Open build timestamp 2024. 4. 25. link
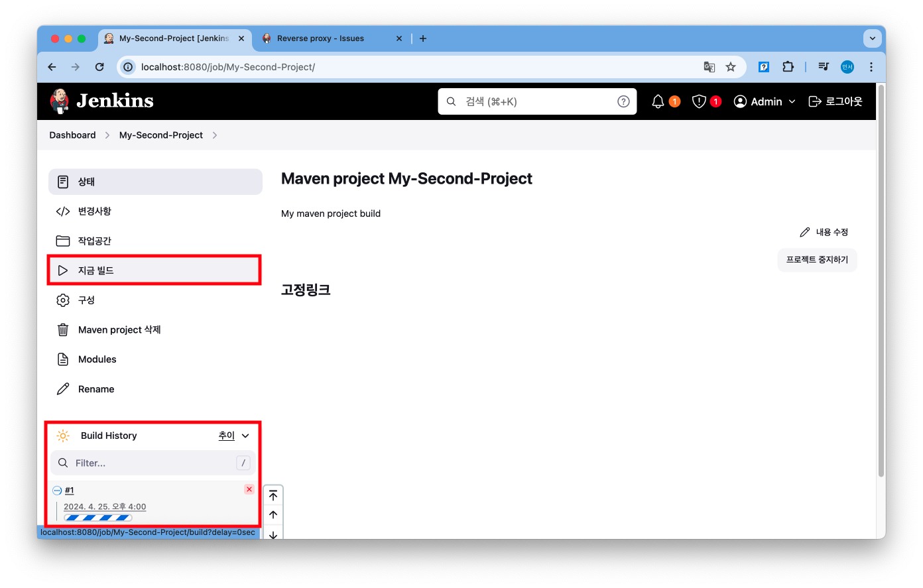923x588 pixels. (105, 506)
